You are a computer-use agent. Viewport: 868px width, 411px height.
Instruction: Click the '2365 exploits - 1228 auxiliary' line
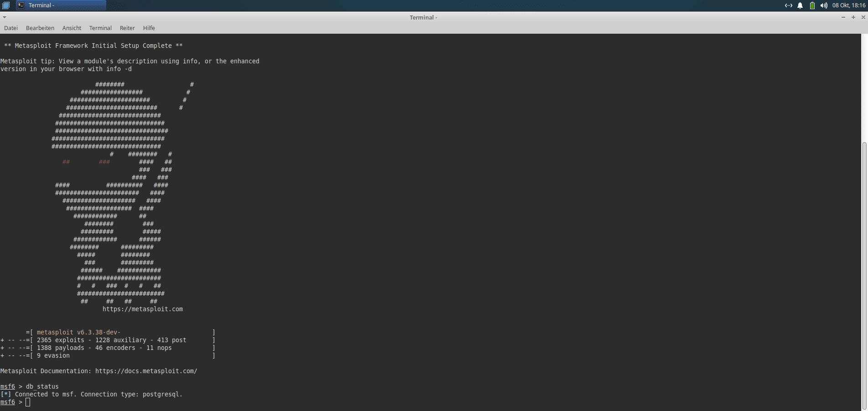tap(108, 340)
